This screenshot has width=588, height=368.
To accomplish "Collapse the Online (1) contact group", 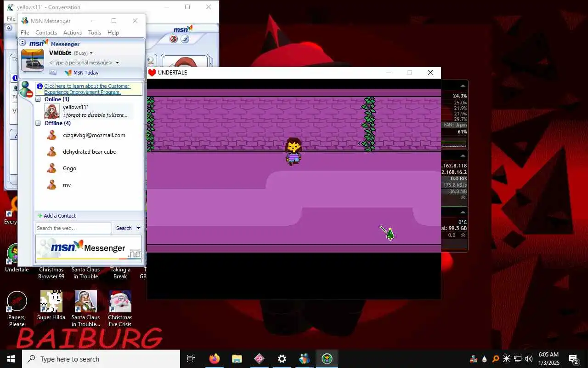I will tap(39, 99).
